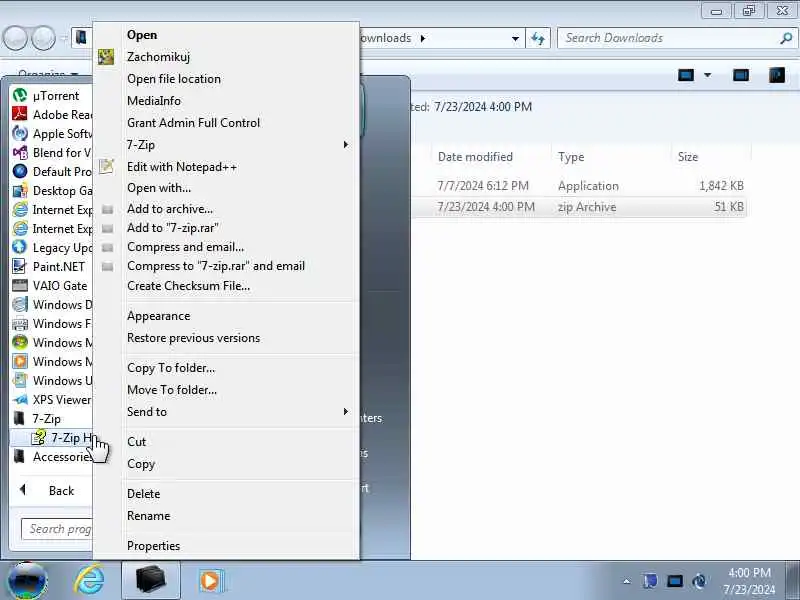Screen dimensions: 800x600
Task: Open Internet Explorer from taskbar
Action: tap(90, 580)
